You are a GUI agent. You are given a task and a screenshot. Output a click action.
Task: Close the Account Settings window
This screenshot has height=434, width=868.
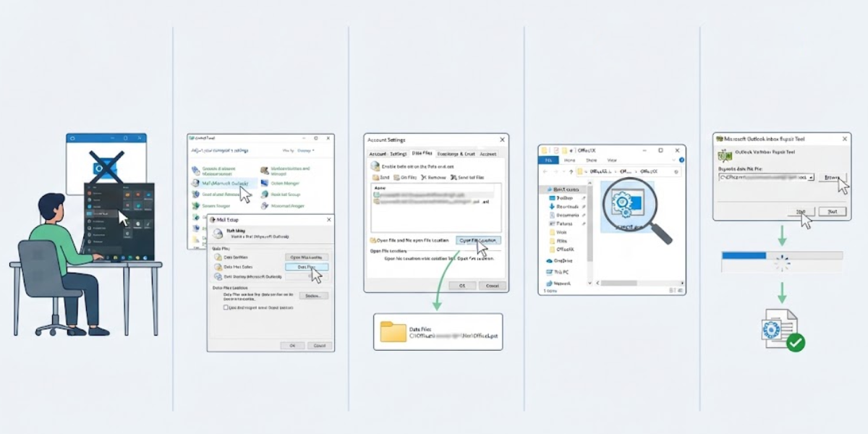tap(502, 140)
